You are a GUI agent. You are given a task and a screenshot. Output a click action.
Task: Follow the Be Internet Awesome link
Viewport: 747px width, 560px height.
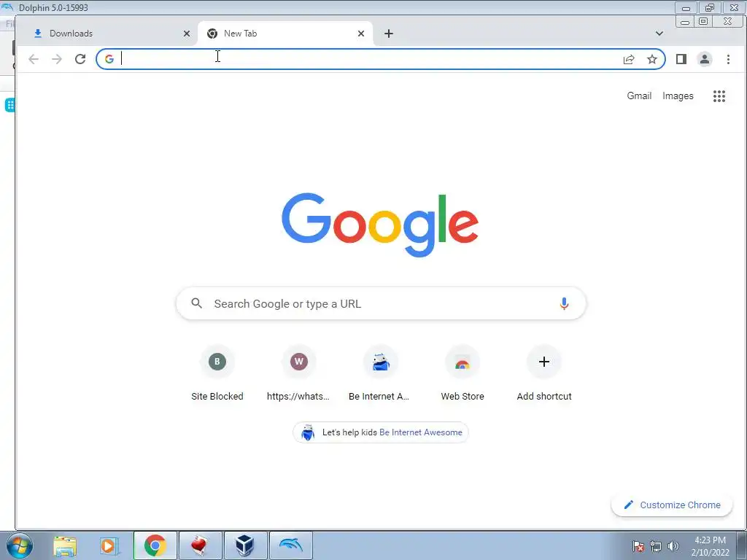tap(421, 432)
